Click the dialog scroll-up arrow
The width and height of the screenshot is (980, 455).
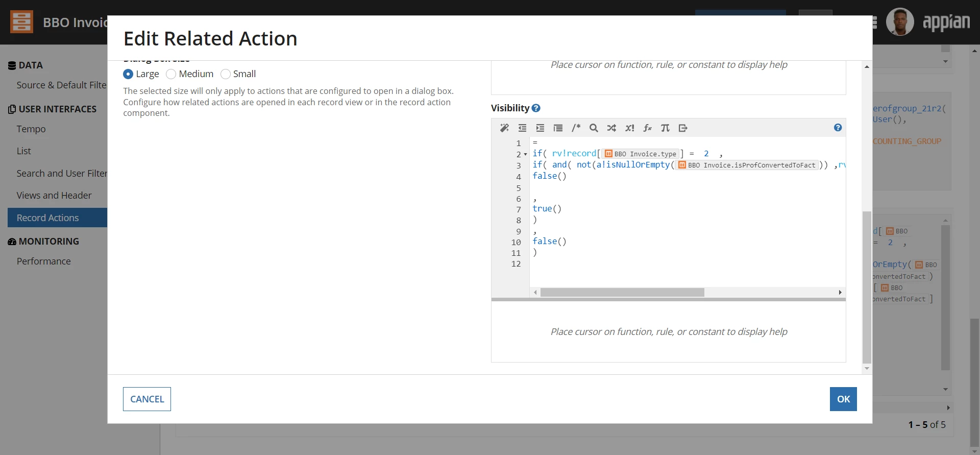point(867,67)
